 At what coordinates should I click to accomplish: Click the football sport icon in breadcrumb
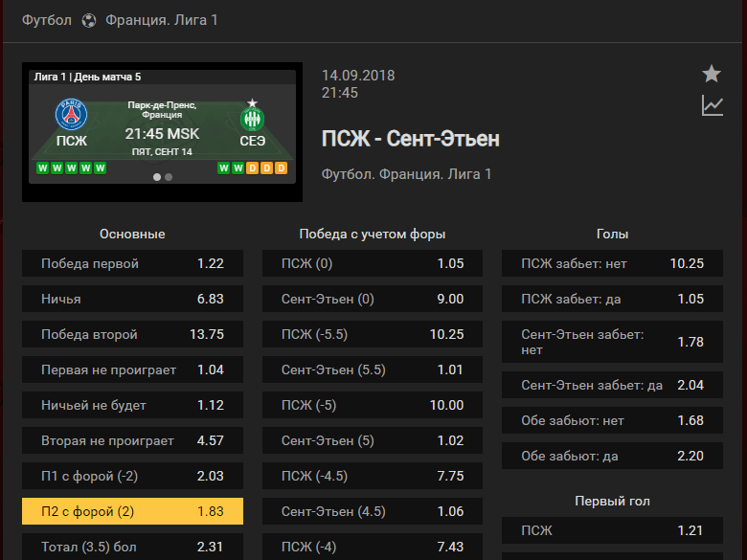coord(89,20)
